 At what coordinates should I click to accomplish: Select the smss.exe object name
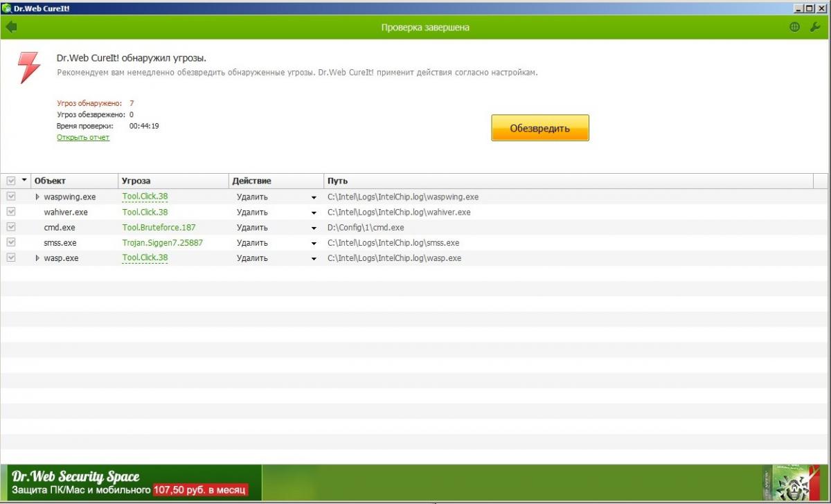coord(60,243)
